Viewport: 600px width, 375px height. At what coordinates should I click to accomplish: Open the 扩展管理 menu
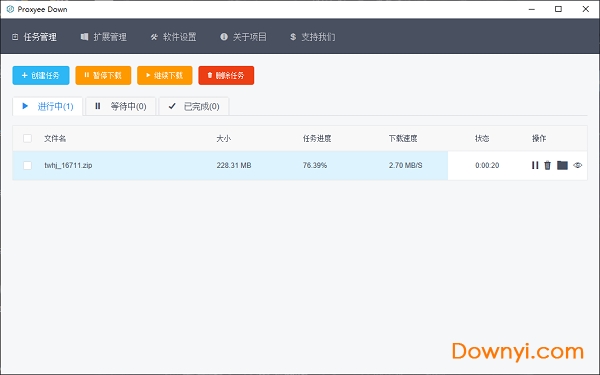coord(104,37)
